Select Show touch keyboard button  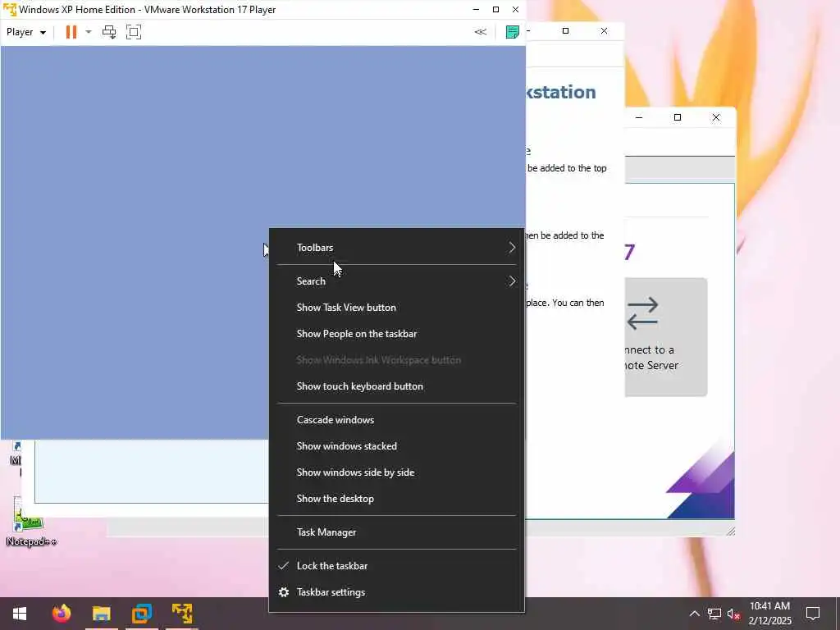click(x=396, y=386)
